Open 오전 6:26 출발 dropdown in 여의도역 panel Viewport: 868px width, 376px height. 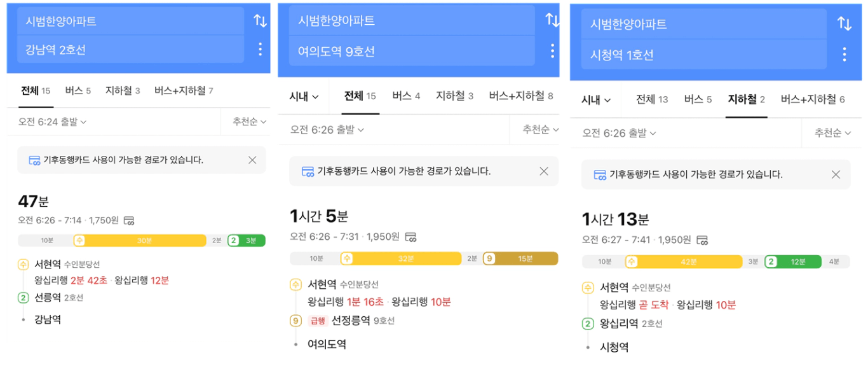[327, 130]
